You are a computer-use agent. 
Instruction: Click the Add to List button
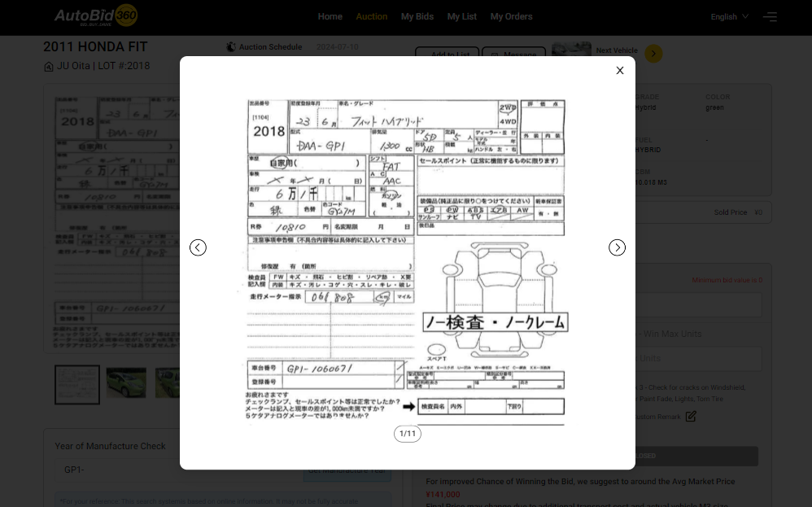click(x=447, y=52)
